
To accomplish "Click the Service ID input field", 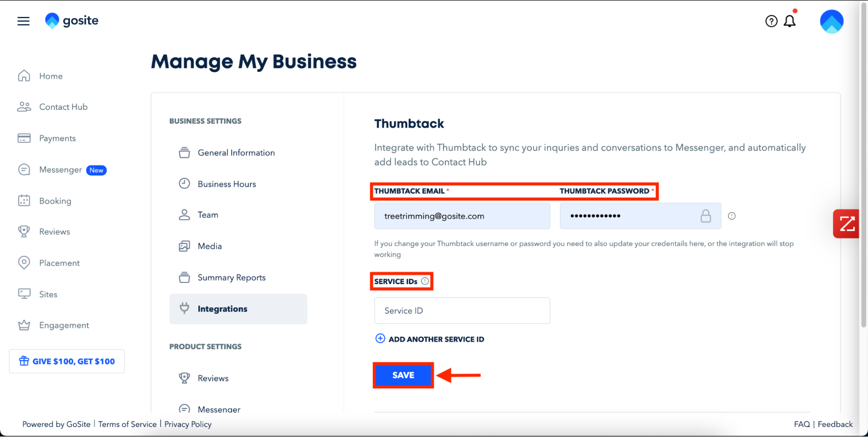I will click(462, 310).
